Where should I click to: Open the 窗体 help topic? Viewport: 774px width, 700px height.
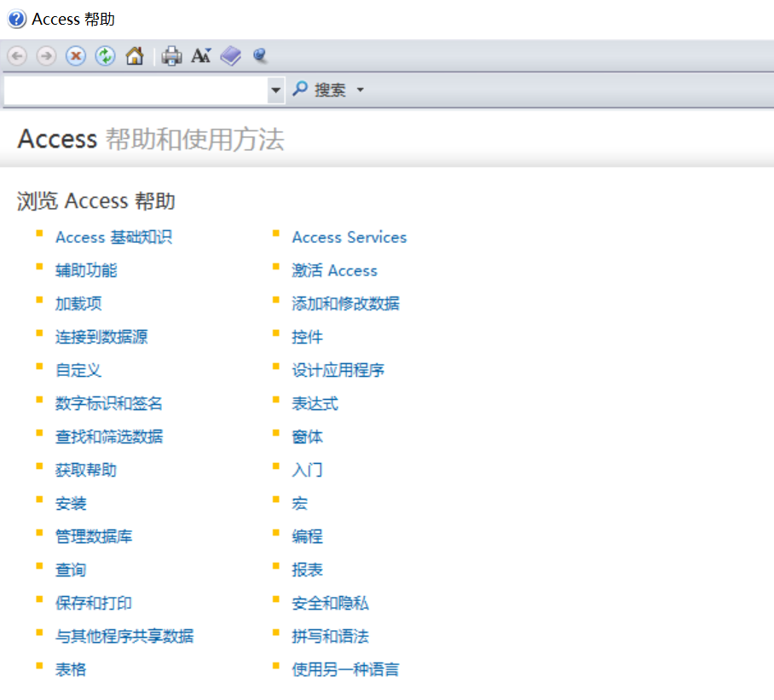coord(307,437)
